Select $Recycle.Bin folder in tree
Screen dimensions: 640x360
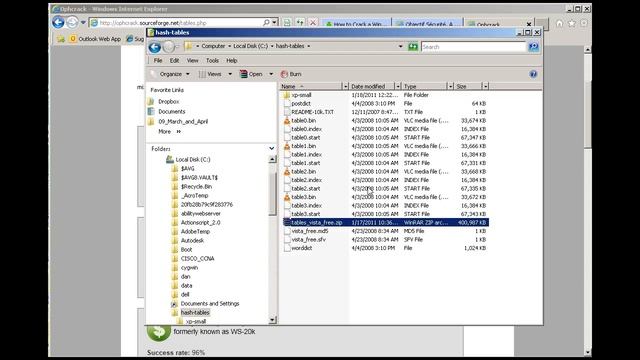pyautogui.click(x=196, y=187)
